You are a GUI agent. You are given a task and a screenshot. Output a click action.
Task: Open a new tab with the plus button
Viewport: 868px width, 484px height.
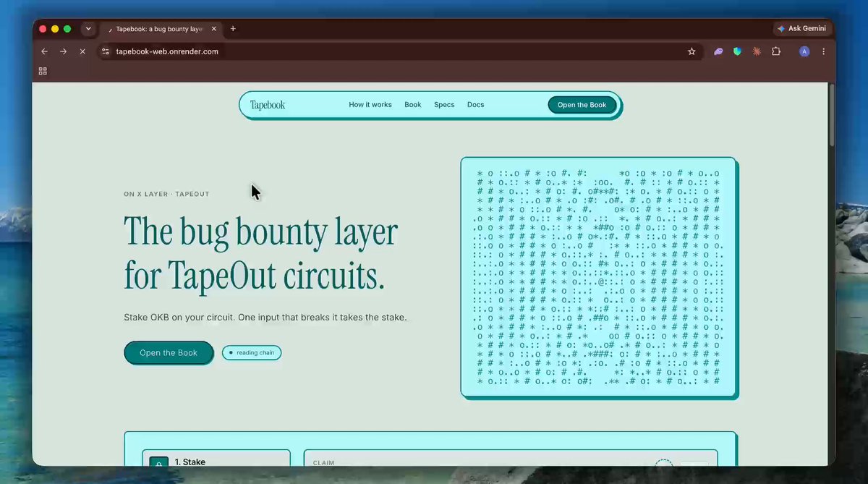233,29
